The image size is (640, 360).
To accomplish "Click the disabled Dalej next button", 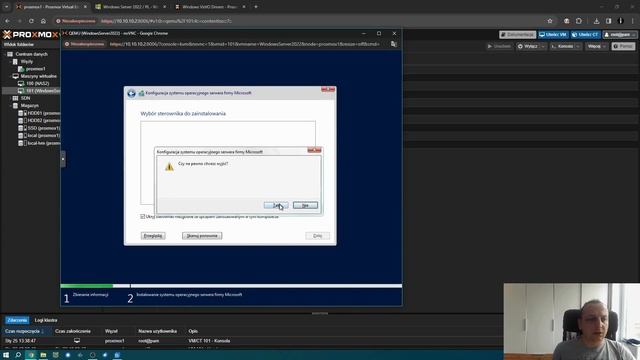I will tap(318, 236).
